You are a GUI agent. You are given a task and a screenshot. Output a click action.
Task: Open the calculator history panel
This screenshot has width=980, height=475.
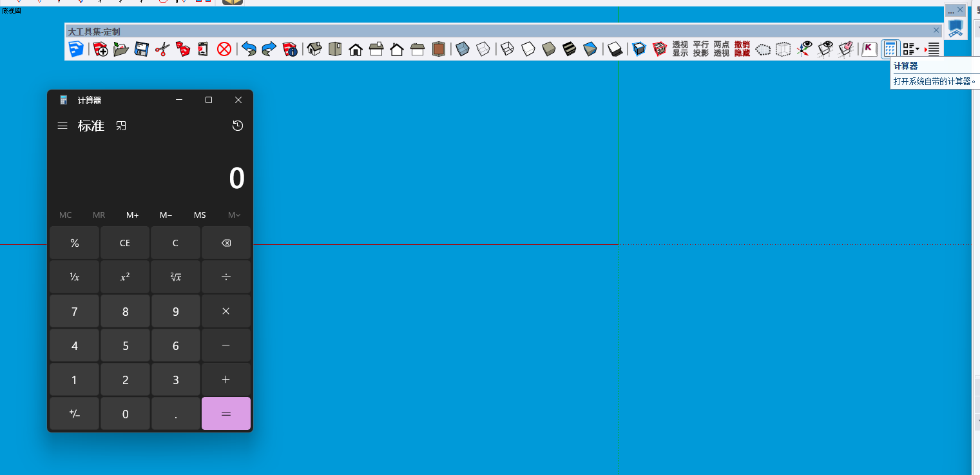238,126
